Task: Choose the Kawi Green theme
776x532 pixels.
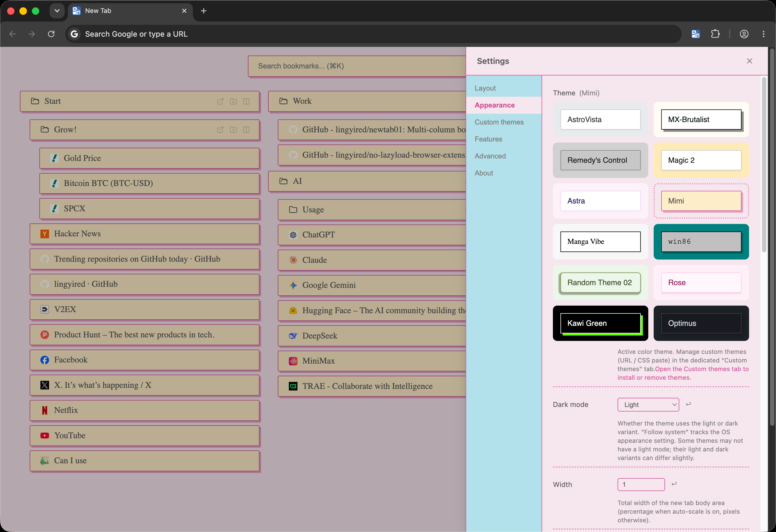Action: [600, 323]
